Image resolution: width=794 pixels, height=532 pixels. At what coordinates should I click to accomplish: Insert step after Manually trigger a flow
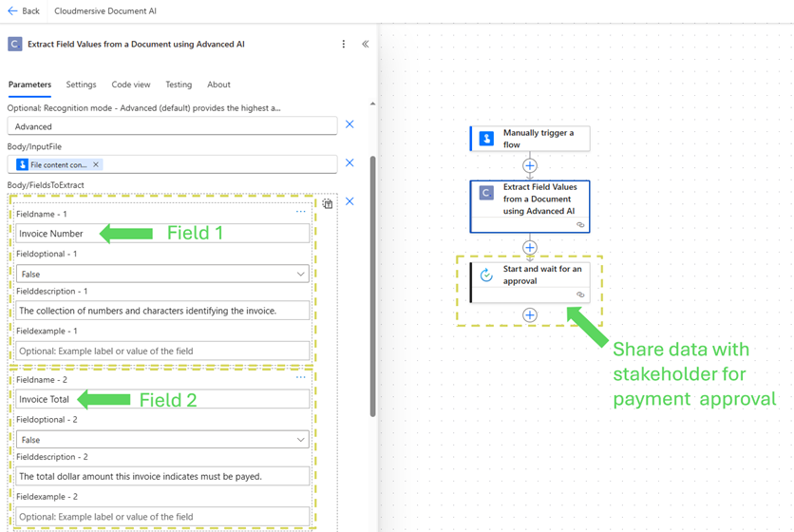[x=530, y=165]
